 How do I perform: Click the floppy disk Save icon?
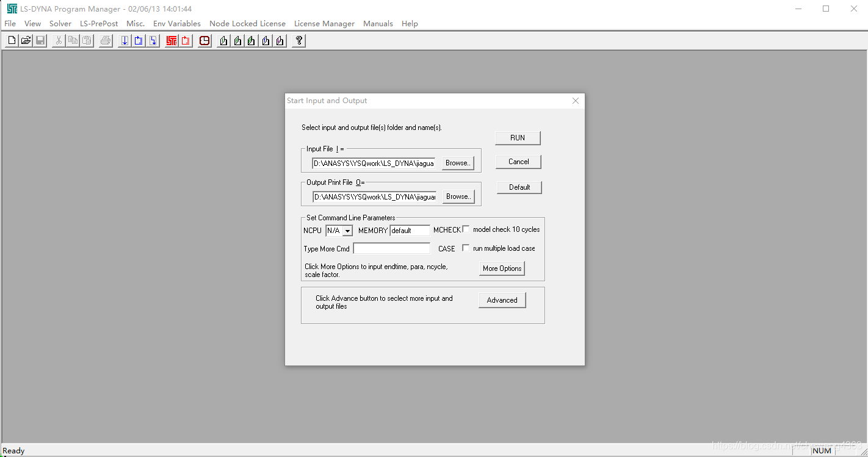(x=40, y=41)
